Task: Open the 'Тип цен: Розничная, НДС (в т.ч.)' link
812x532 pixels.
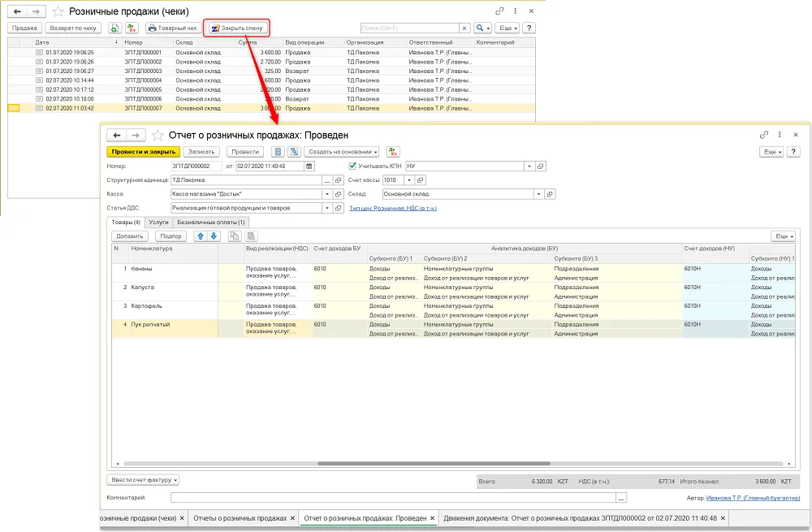Action: [393, 208]
